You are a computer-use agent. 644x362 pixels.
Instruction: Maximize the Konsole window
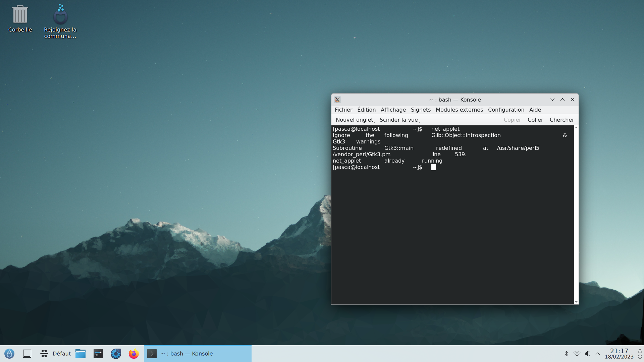562,100
